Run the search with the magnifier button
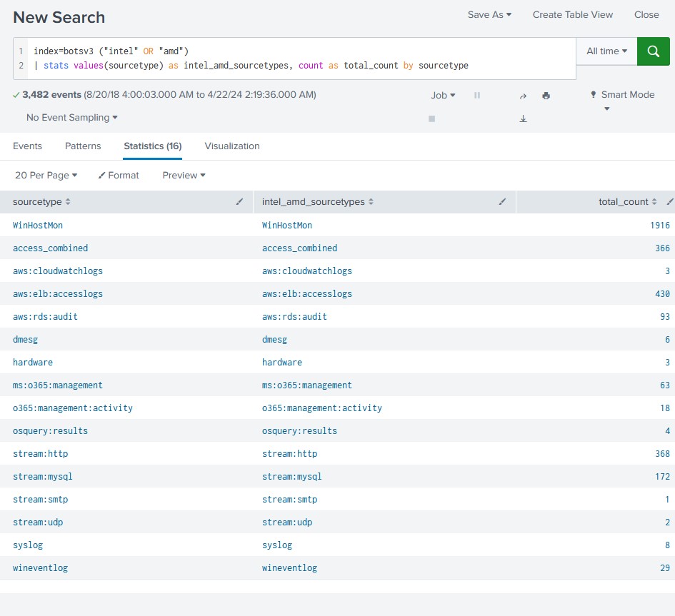Image resolution: width=675 pixels, height=616 pixels. point(653,51)
